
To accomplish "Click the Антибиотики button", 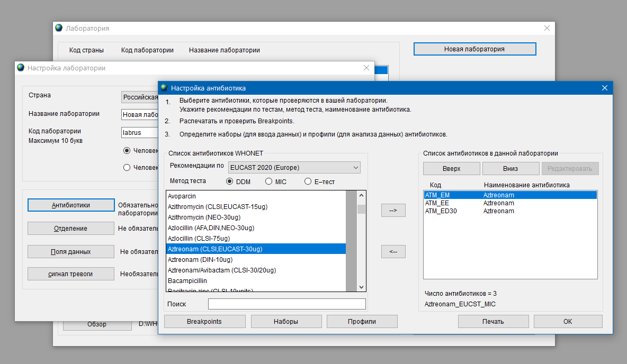I will pyautogui.click(x=71, y=205).
